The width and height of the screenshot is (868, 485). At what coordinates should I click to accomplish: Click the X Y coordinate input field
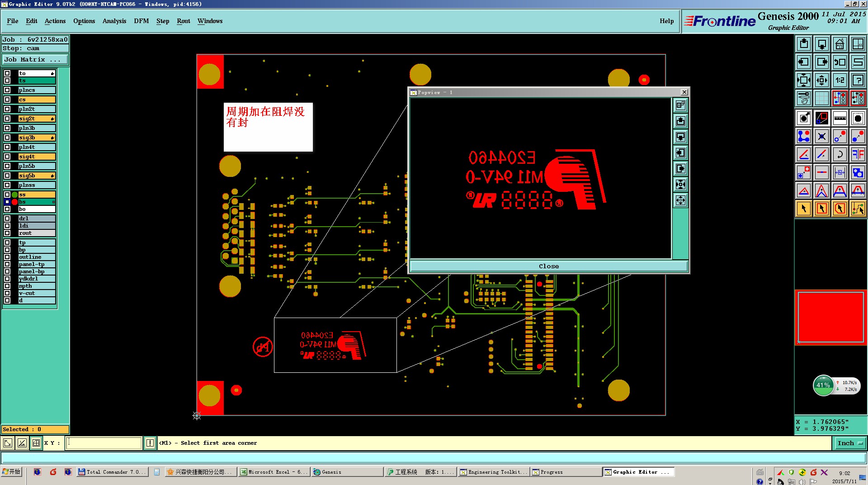[104, 443]
